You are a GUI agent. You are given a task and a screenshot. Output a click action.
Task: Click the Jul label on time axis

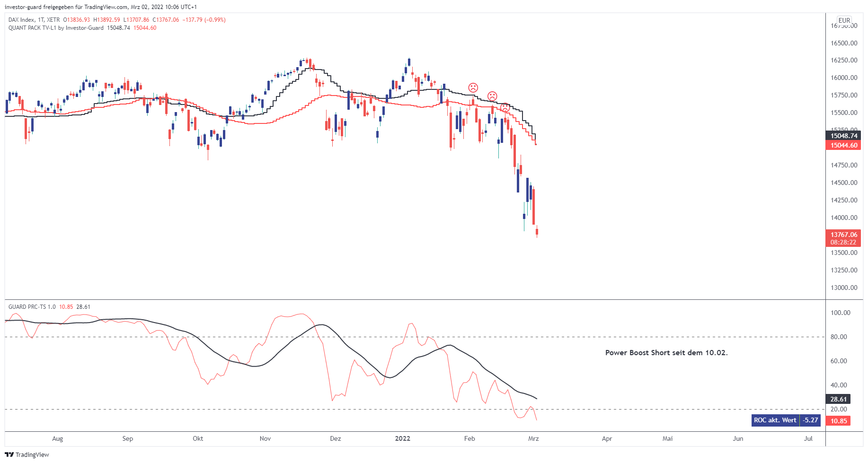[808, 438]
